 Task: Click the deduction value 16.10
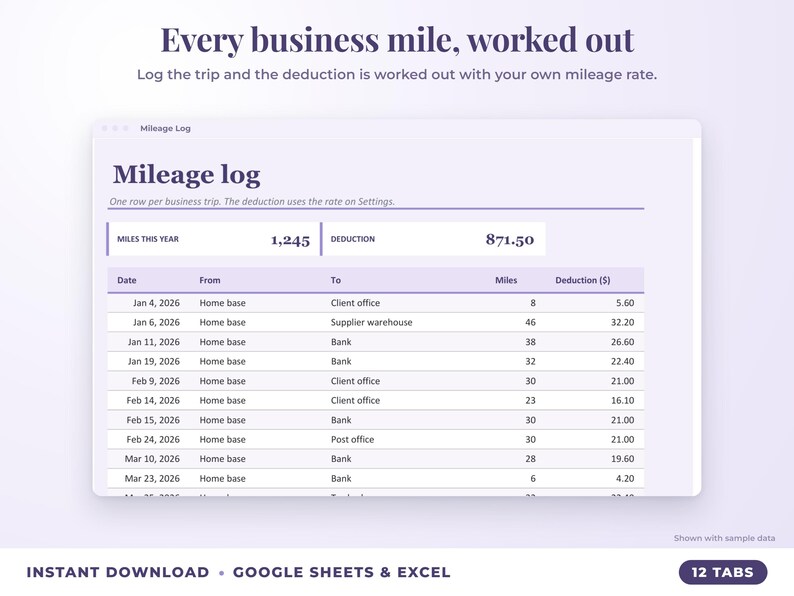click(622, 400)
